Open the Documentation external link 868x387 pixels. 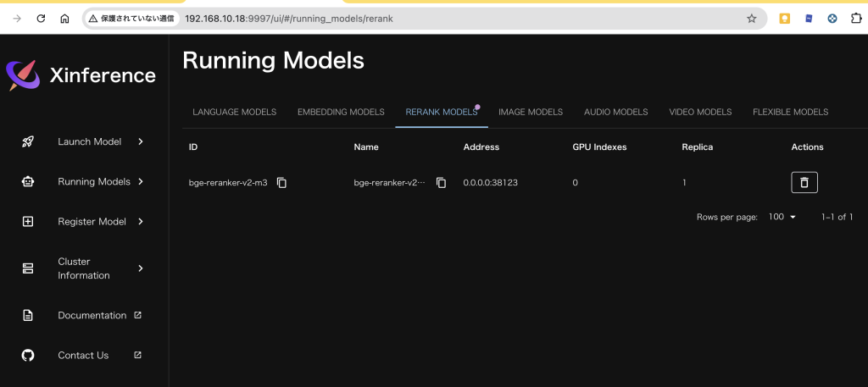(x=137, y=315)
